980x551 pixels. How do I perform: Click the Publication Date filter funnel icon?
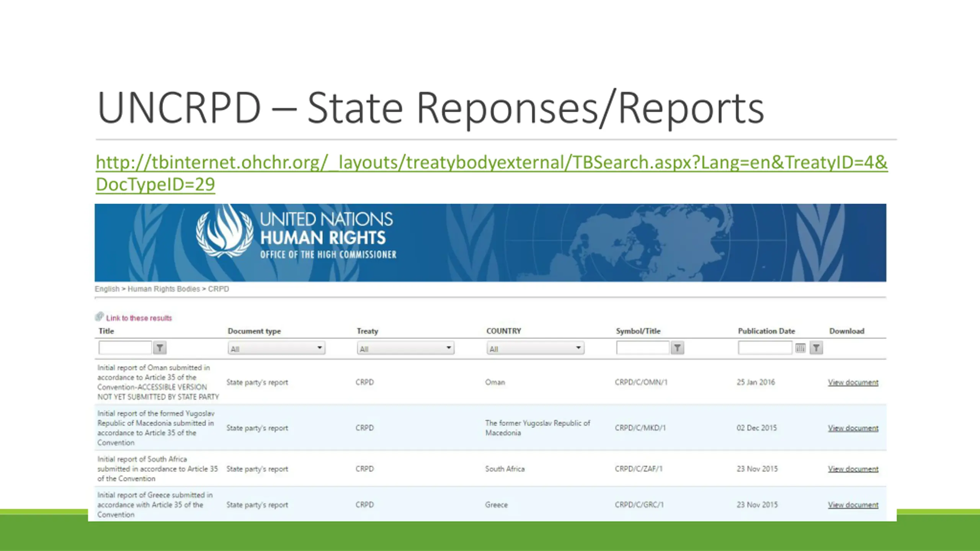[816, 348]
